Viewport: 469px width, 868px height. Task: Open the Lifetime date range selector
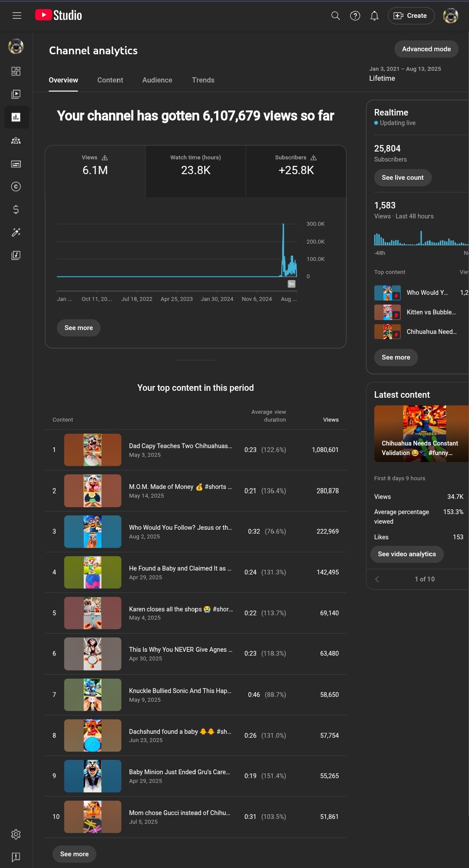point(405,74)
